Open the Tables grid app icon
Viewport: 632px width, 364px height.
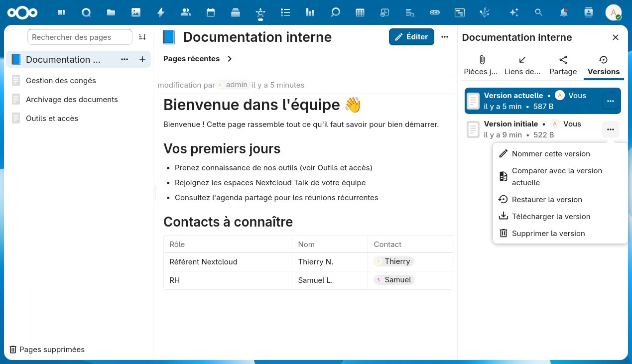coord(360,12)
